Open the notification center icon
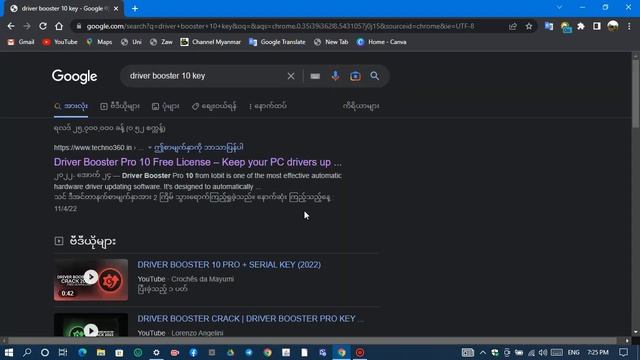 point(623,352)
